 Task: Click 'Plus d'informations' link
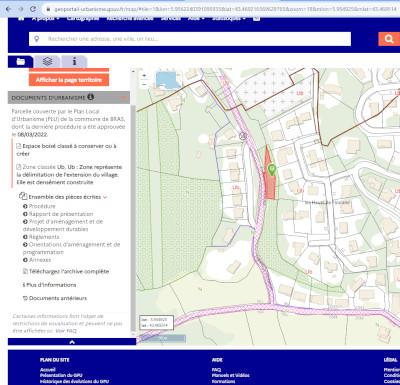(x=49, y=285)
